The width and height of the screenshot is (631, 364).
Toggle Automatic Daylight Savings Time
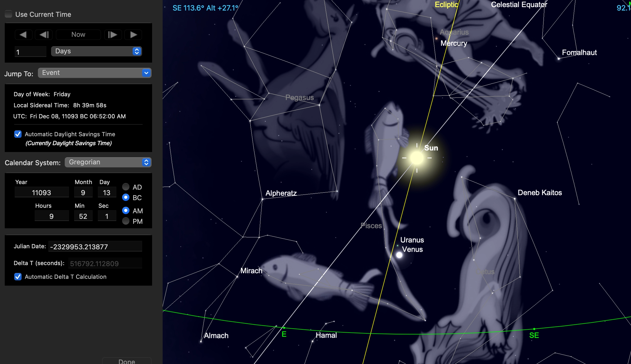[18, 134]
